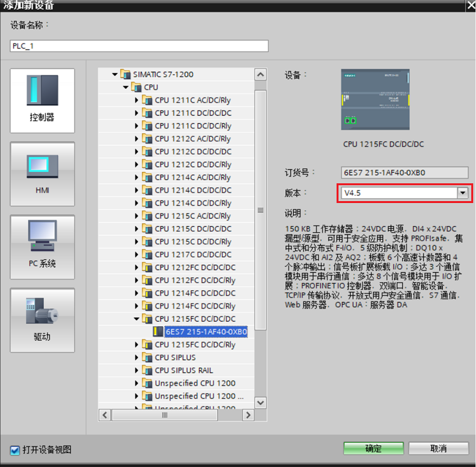Collapse the SIMATIC S7-1200 tree node
476x467 pixels.
114,74
